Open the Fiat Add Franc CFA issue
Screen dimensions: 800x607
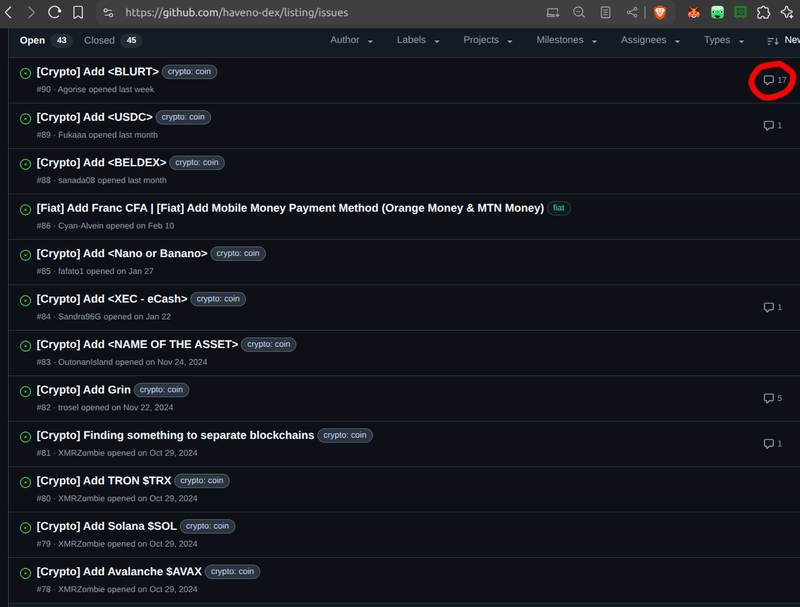coord(290,208)
